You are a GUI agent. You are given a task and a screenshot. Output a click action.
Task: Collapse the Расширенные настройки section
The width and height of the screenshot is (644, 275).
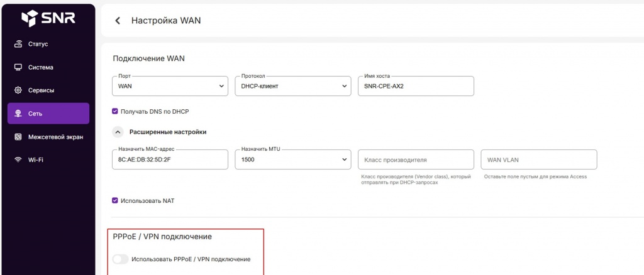pyautogui.click(x=118, y=132)
